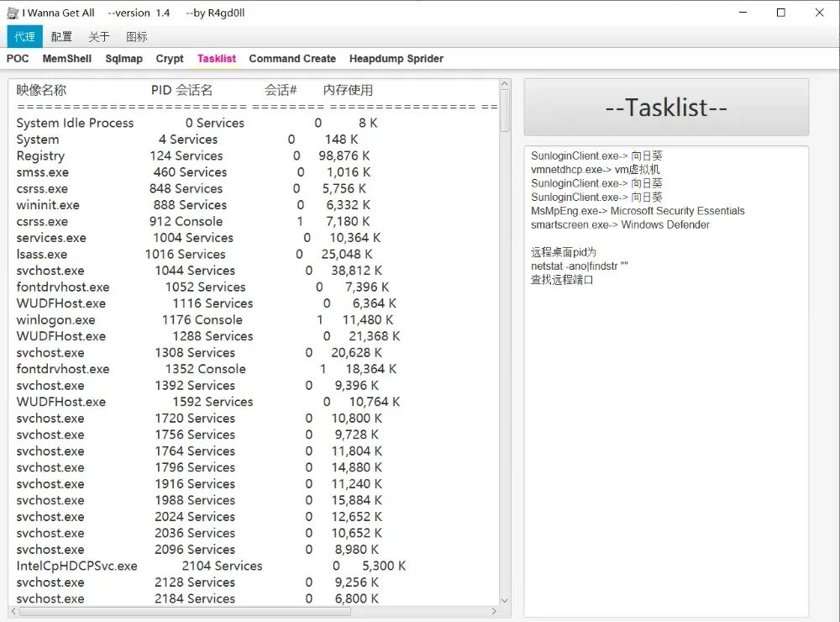Click the process list scroll down arrow
Image resolution: width=840 pixels, height=622 pixels.
(505, 600)
